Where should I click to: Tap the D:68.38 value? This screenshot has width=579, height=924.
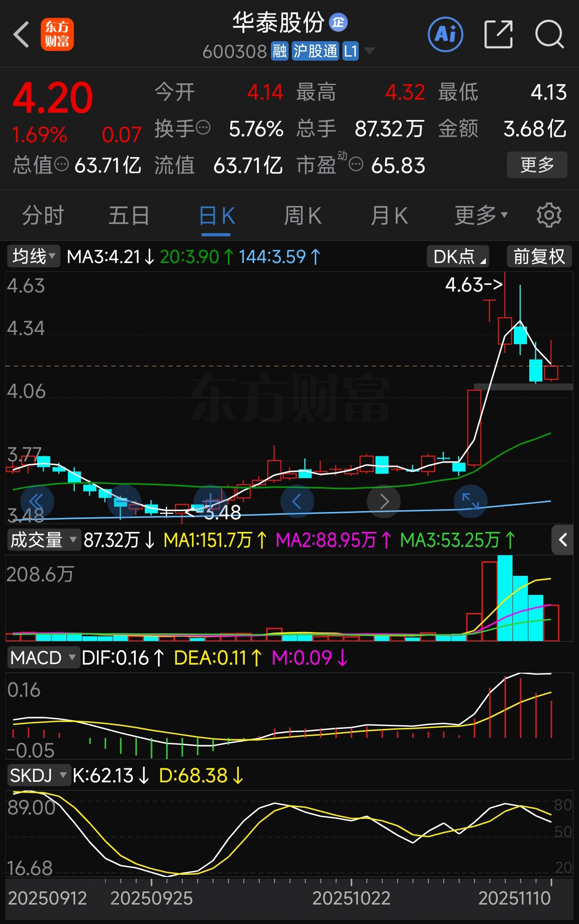pos(201,776)
